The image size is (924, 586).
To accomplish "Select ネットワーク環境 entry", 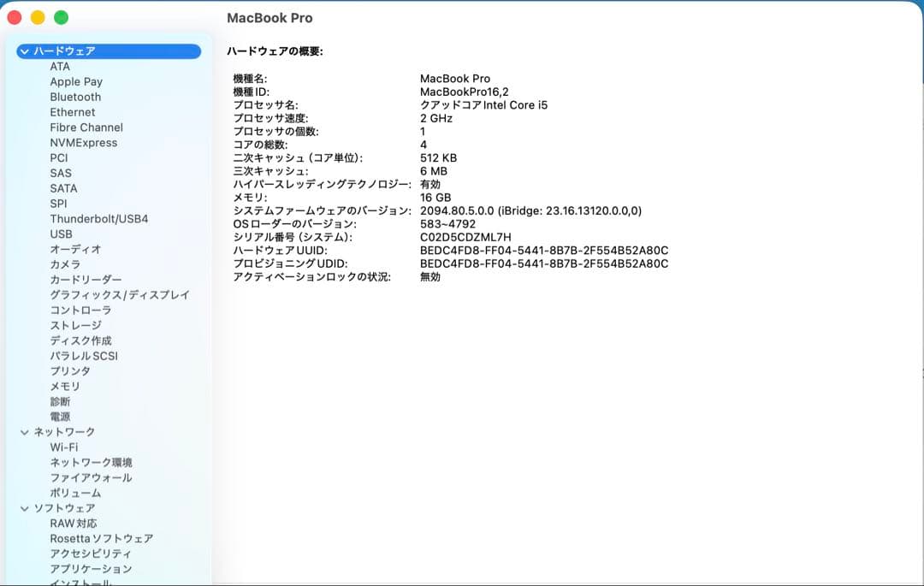I will [x=92, y=463].
